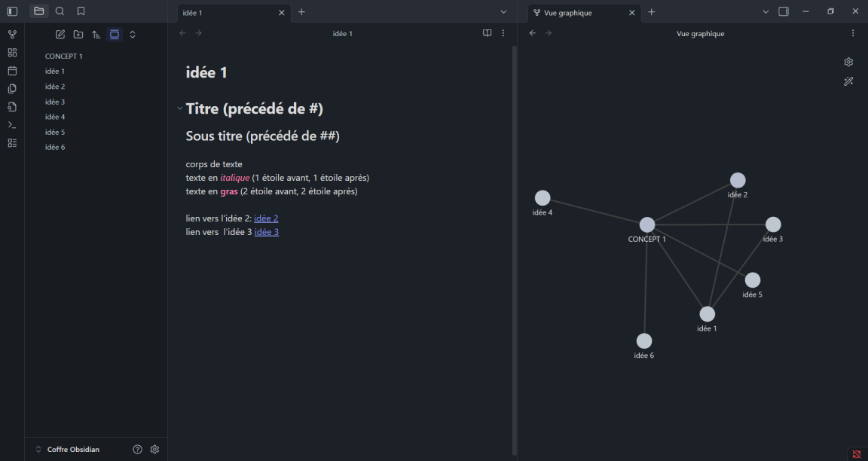Switch note to reading view
This screenshot has width=868, height=461.
487,33
